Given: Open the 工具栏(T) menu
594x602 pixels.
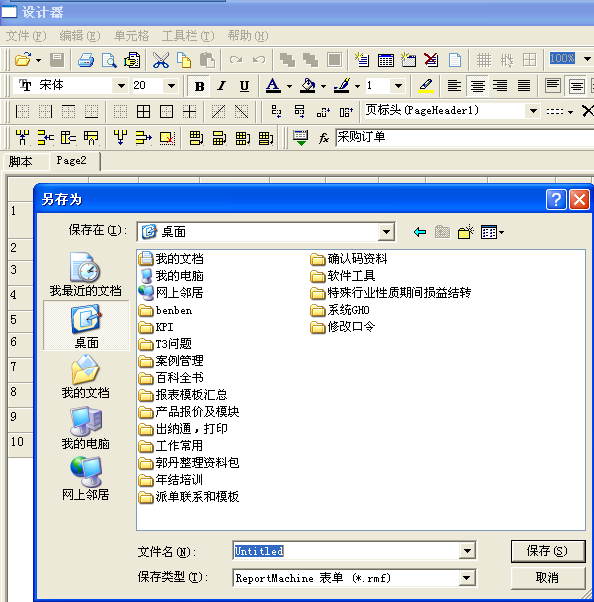Looking at the screenshot, I should point(188,36).
